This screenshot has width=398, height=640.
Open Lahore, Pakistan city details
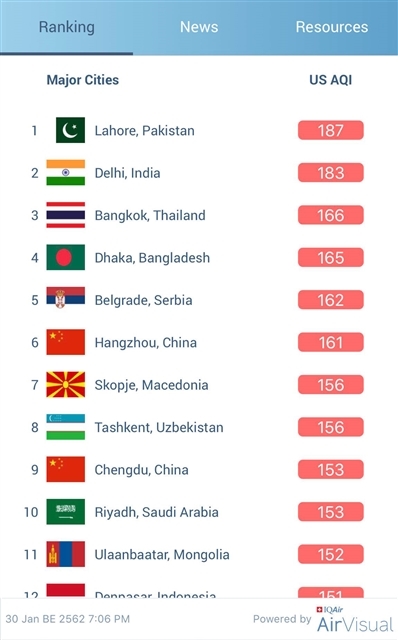pos(145,131)
